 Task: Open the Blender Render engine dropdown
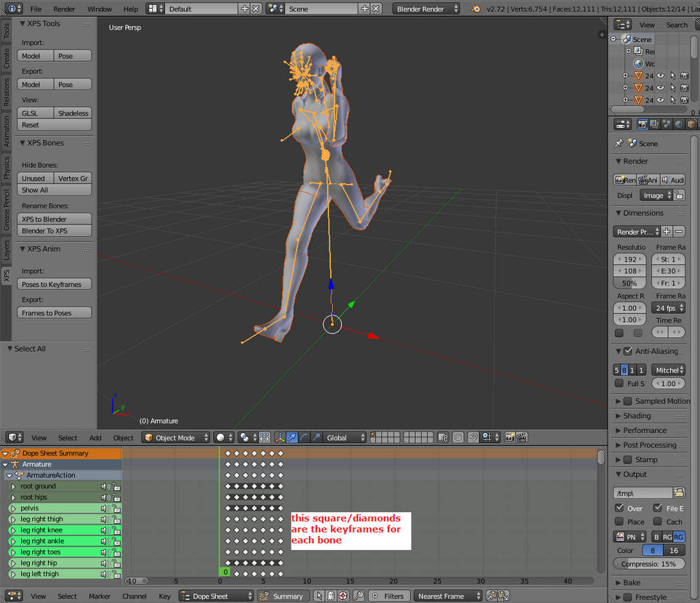[x=426, y=9]
